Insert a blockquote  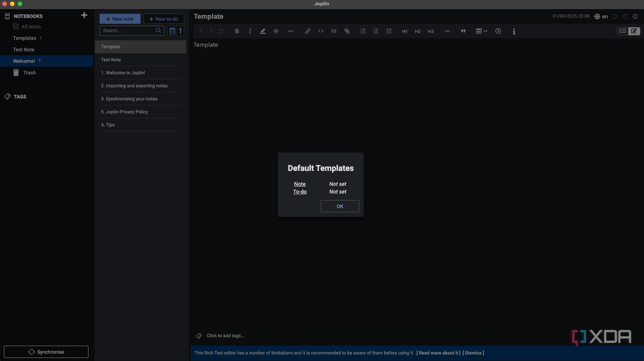463,31
